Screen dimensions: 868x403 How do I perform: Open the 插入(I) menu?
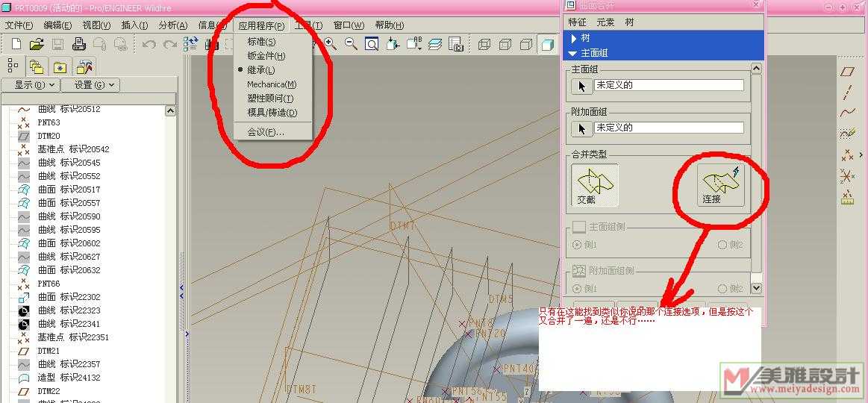[134, 25]
